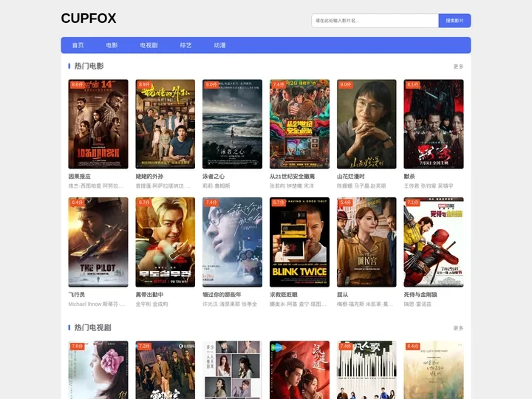Focus the movie name search box
The height and width of the screenshot is (399, 532).
click(x=375, y=21)
